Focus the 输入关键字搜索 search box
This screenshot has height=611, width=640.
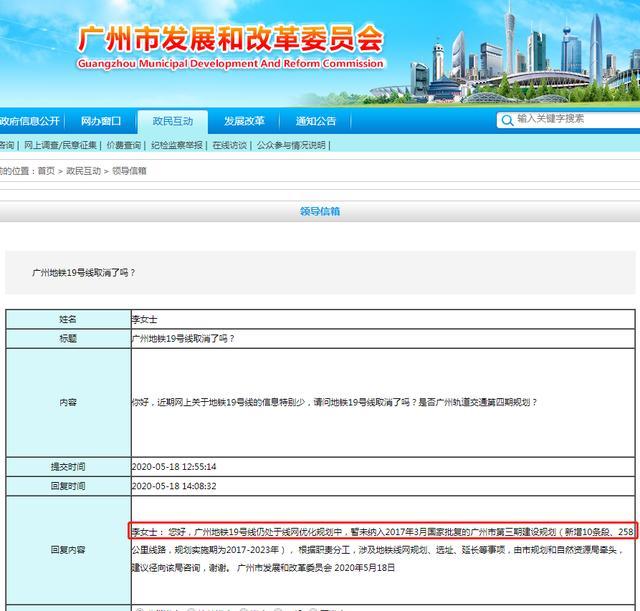tap(569, 120)
